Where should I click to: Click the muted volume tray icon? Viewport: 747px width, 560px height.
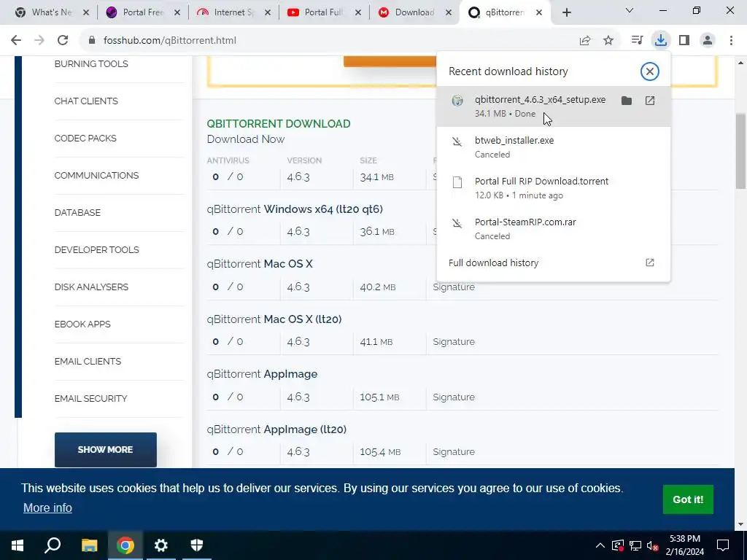(x=653, y=545)
